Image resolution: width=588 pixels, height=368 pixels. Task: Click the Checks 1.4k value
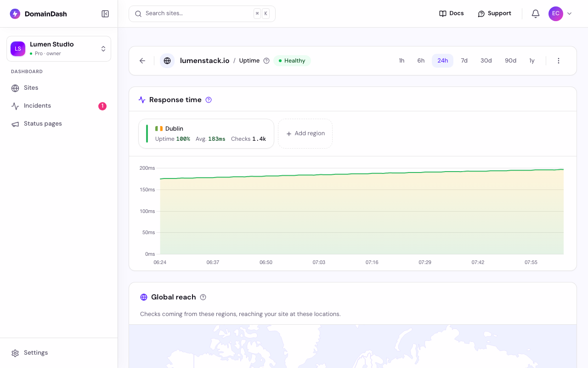click(x=259, y=139)
